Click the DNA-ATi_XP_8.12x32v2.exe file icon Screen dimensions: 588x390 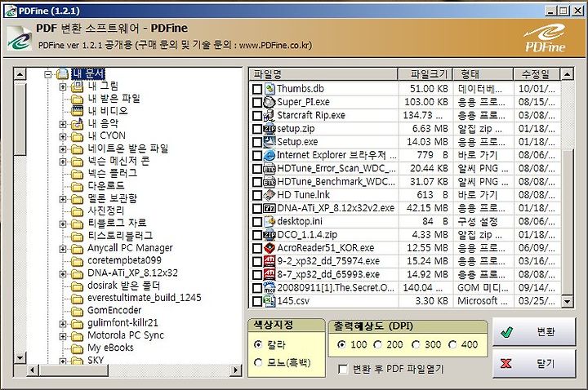pyautogui.click(x=269, y=208)
